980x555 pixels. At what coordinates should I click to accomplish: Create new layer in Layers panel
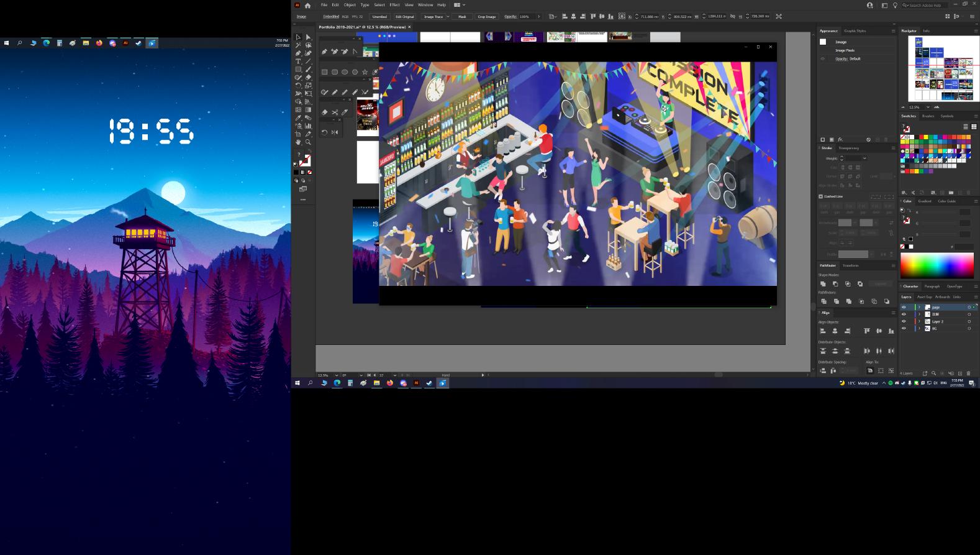(x=960, y=374)
